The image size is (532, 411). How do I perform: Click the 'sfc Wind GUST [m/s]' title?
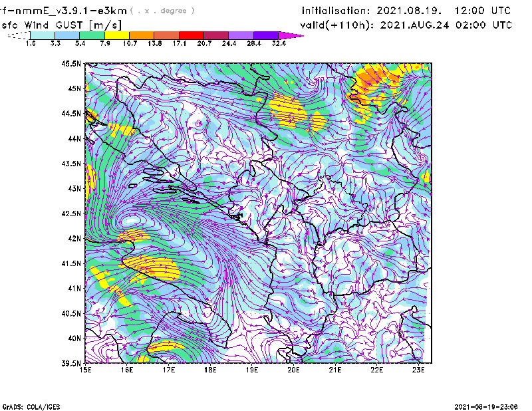[x=61, y=25]
